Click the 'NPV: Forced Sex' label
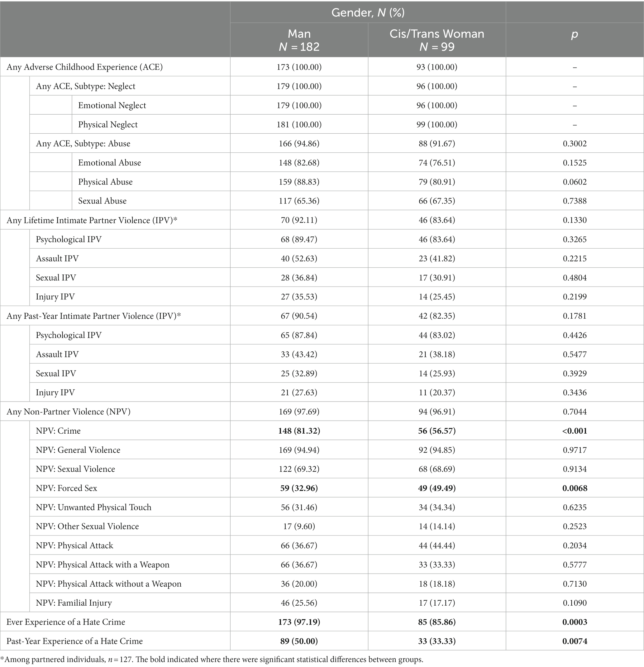Image resolution: width=644 pixels, height=667 pixels. point(66,488)
